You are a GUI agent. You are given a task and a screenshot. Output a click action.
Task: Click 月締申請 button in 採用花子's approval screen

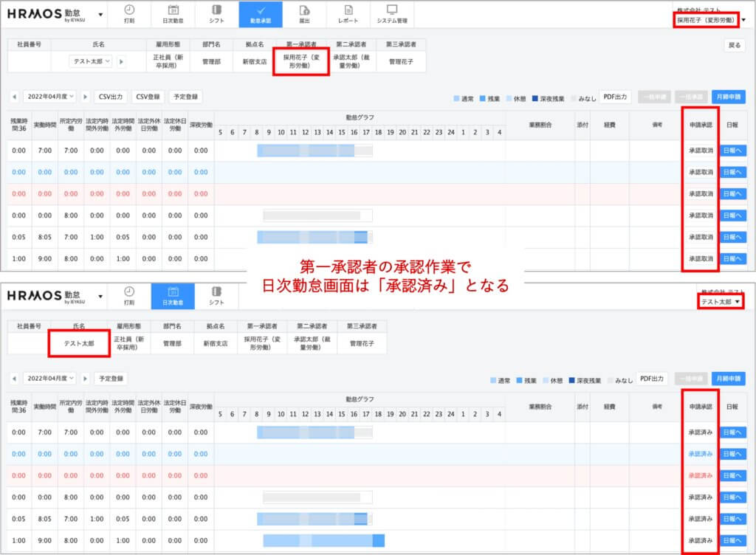point(729,97)
